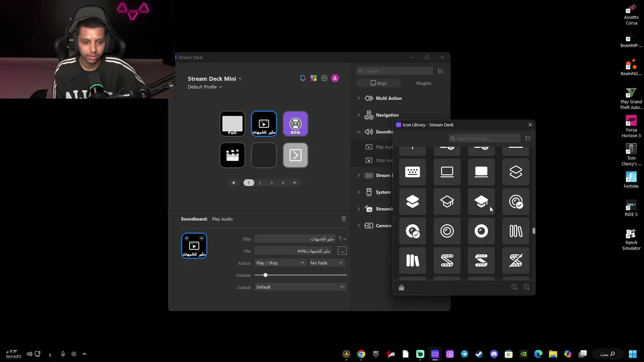The image size is (644, 362).
Task: Select the filled graduation cap icon
Action: pyautogui.click(x=481, y=202)
